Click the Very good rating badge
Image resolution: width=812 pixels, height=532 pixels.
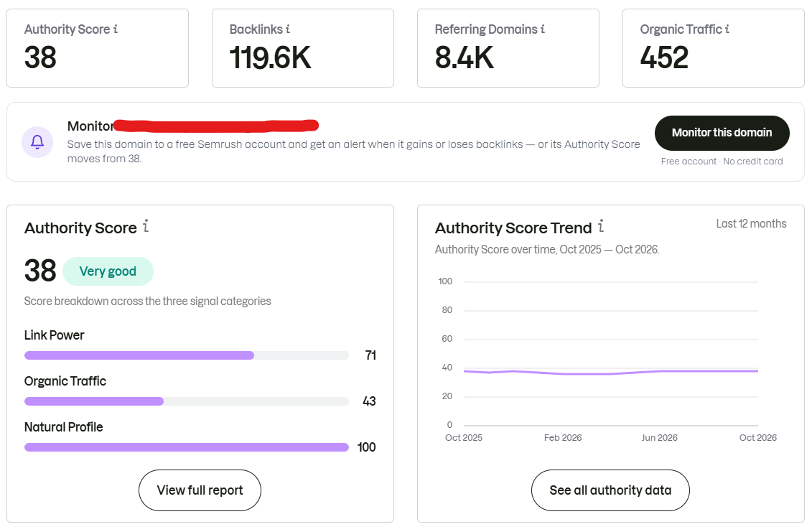point(108,271)
